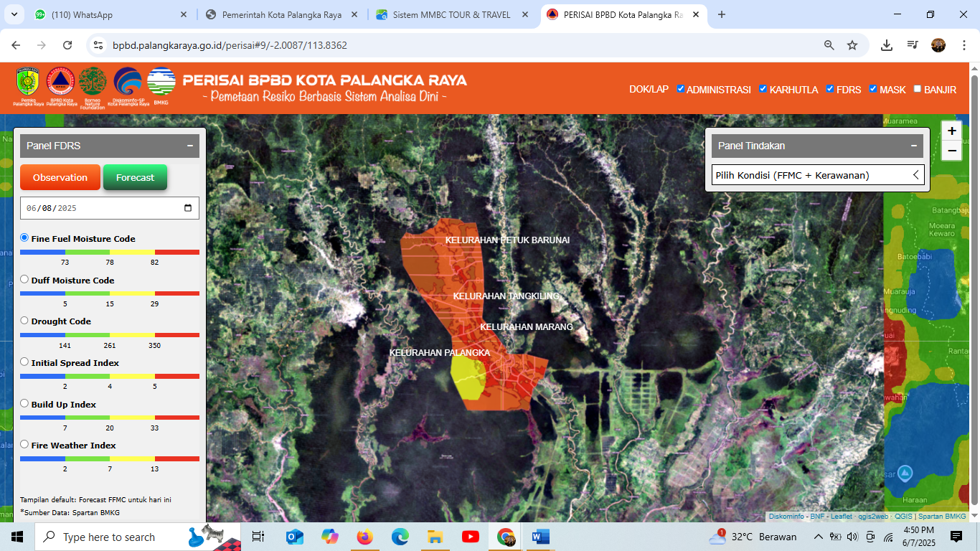Click the green Forecast button

(x=135, y=177)
